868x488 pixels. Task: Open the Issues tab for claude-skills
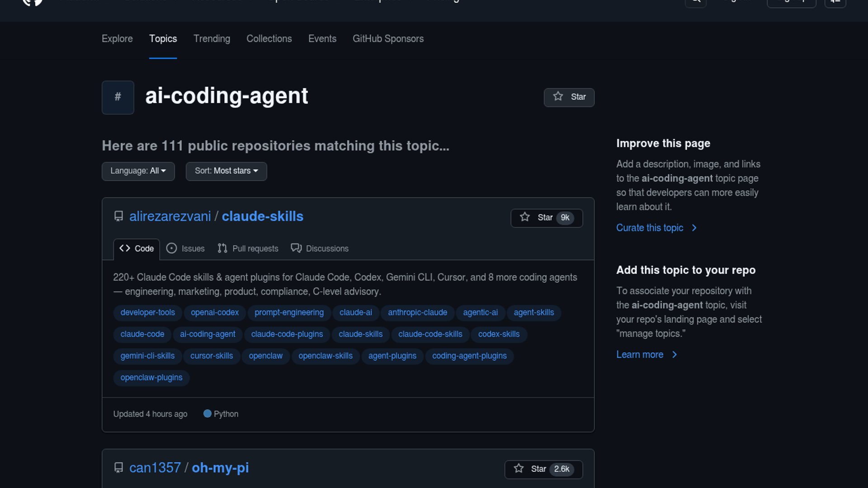pyautogui.click(x=185, y=249)
